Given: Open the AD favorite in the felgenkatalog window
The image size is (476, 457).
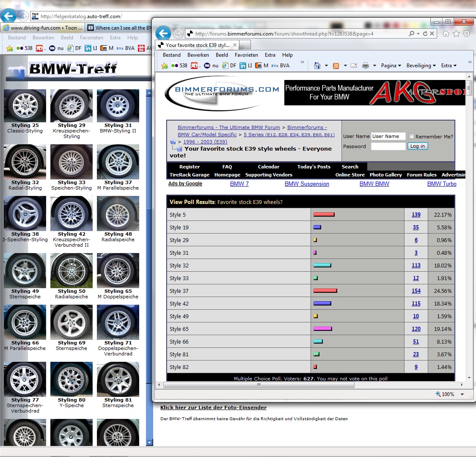Looking at the screenshot, I should pos(39,48).
